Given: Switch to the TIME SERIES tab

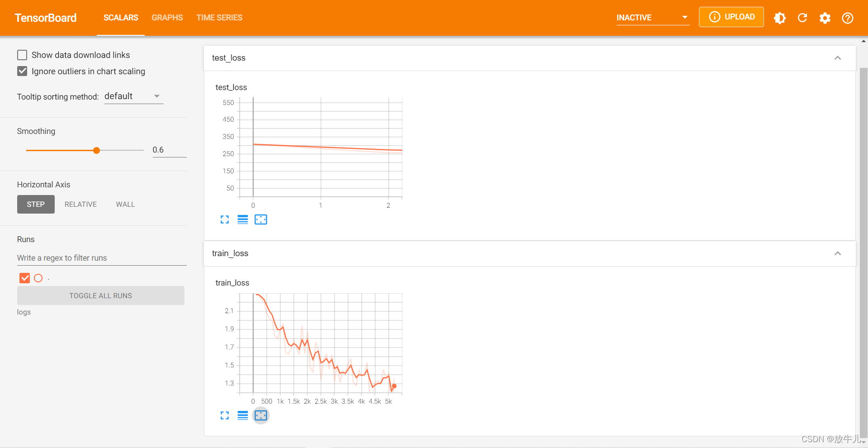Looking at the screenshot, I should [219, 18].
